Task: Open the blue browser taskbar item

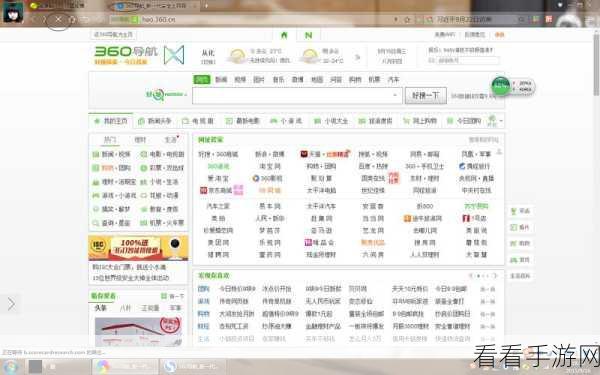Action: point(192,367)
